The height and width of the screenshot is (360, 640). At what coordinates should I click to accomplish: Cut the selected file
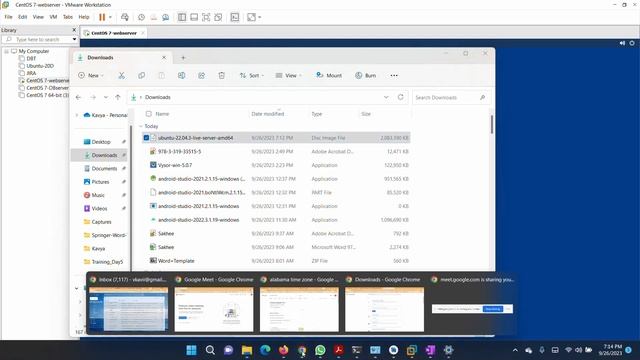(x=121, y=76)
